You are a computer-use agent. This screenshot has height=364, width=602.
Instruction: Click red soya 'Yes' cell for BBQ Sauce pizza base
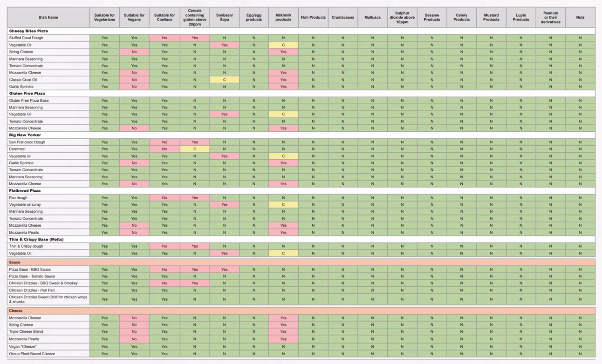click(224, 270)
